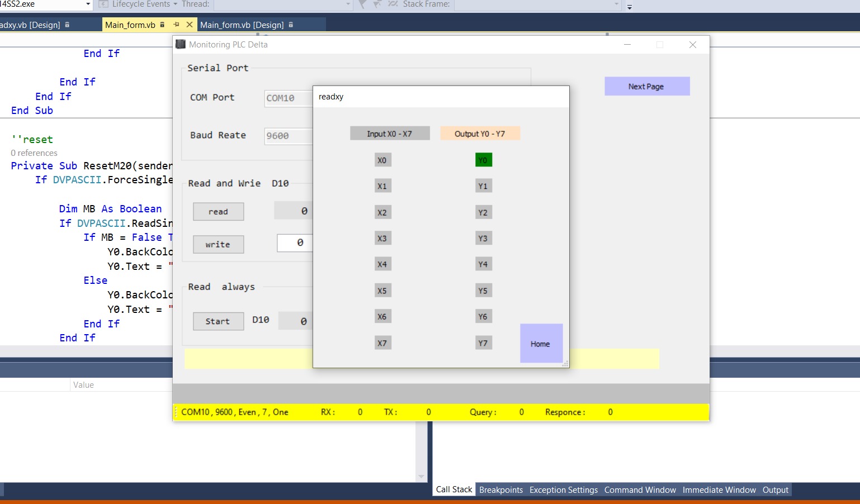Open the Stack Frame combo box

pyautogui.click(x=537, y=4)
